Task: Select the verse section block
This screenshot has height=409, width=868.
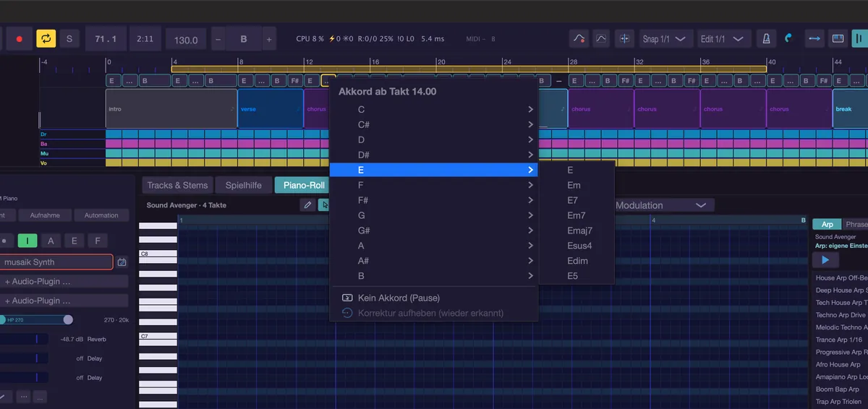Action: [x=271, y=109]
